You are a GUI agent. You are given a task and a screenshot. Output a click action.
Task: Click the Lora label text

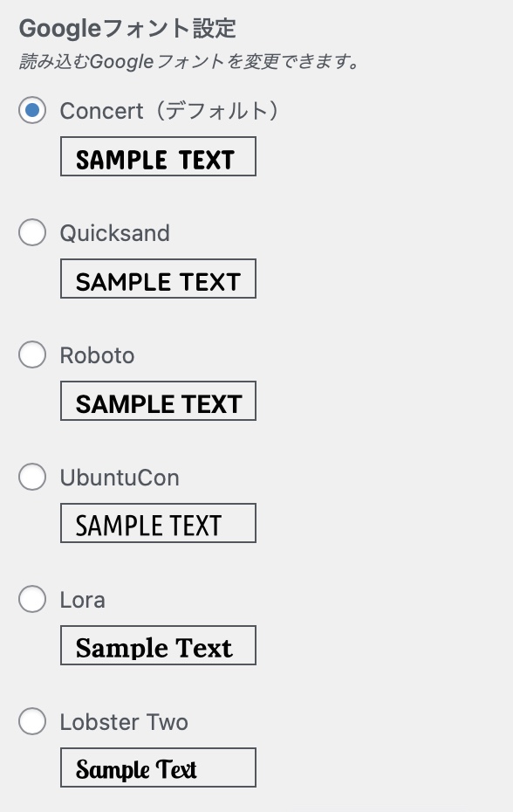82,600
